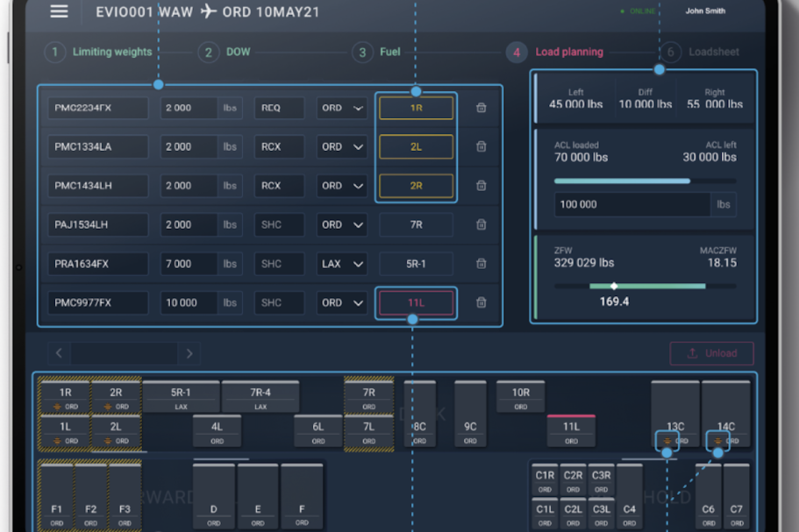Open the DOW step

pos(225,53)
